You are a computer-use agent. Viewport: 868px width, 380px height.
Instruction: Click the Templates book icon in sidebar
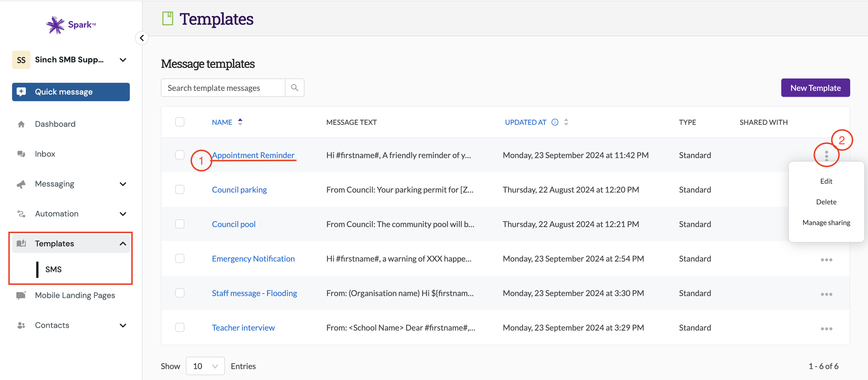coord(21,243)
